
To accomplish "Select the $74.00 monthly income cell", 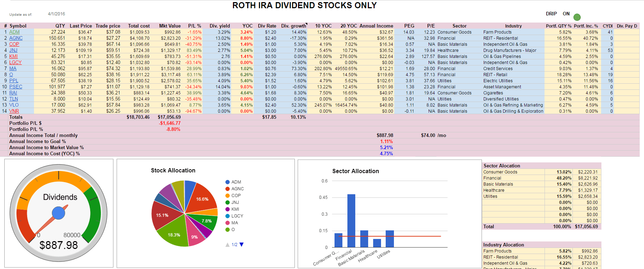I will [428, 136].
